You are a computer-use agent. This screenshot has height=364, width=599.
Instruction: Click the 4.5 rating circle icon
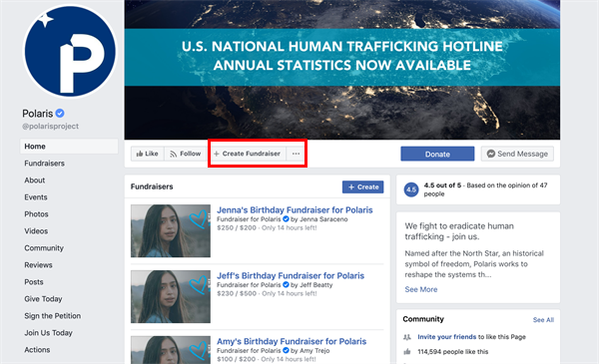(x=411, y=189)
